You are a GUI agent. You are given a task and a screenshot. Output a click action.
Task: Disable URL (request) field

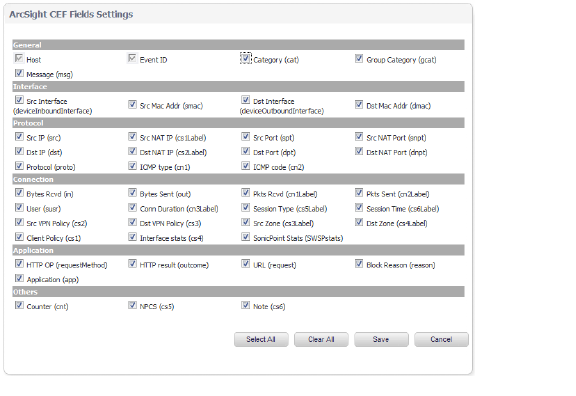click(245, 264)
